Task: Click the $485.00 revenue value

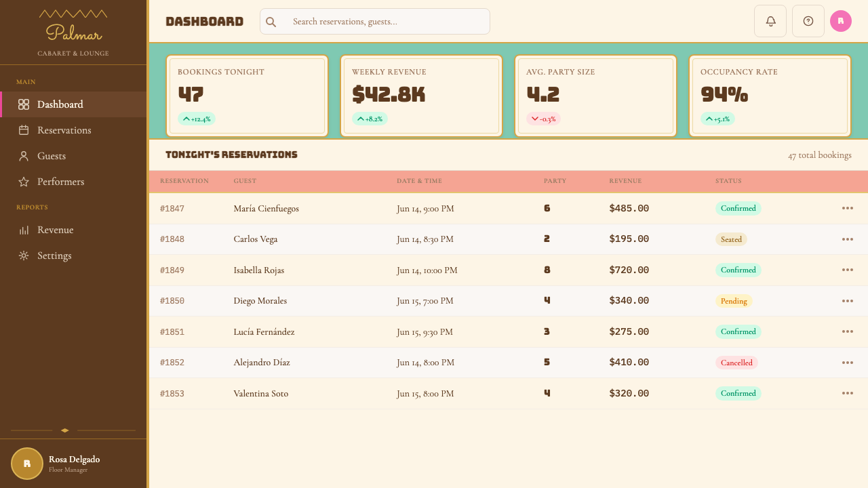Action: click(629, 208)
